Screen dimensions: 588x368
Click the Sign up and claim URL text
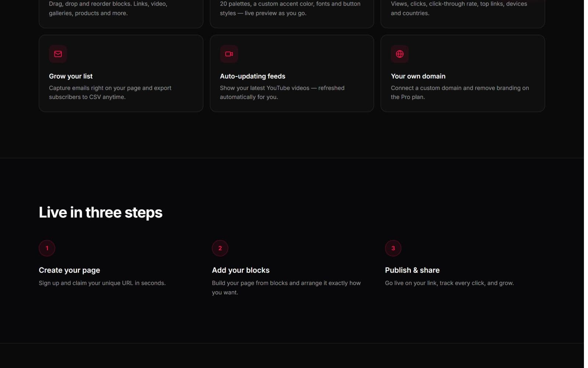102,283
